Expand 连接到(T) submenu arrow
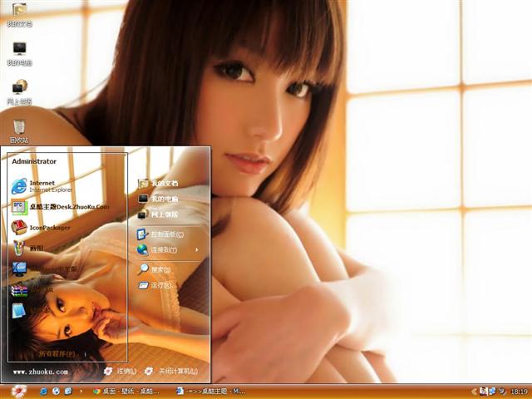This screenshot has width=532, height=399. [197, 250]
